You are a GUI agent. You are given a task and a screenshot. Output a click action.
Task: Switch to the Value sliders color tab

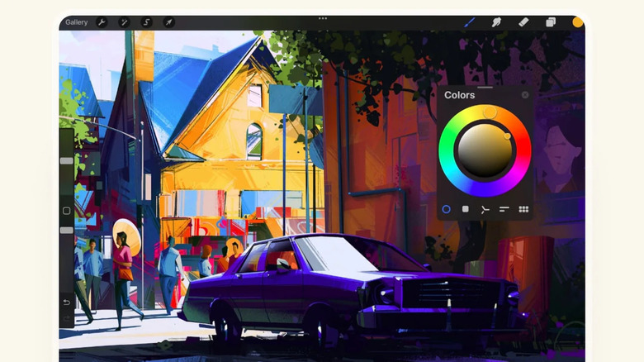[x=504, y=209]
